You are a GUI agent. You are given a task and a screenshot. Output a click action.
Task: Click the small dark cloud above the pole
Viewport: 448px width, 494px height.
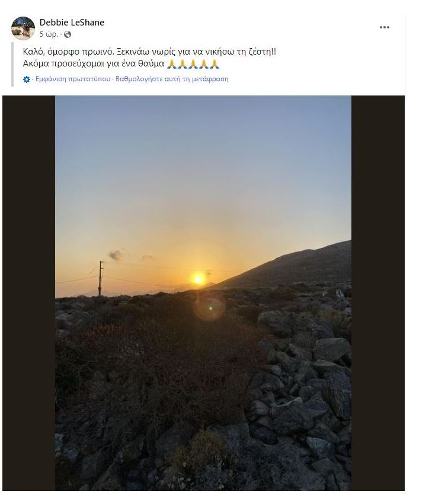(x=116, y=255)
